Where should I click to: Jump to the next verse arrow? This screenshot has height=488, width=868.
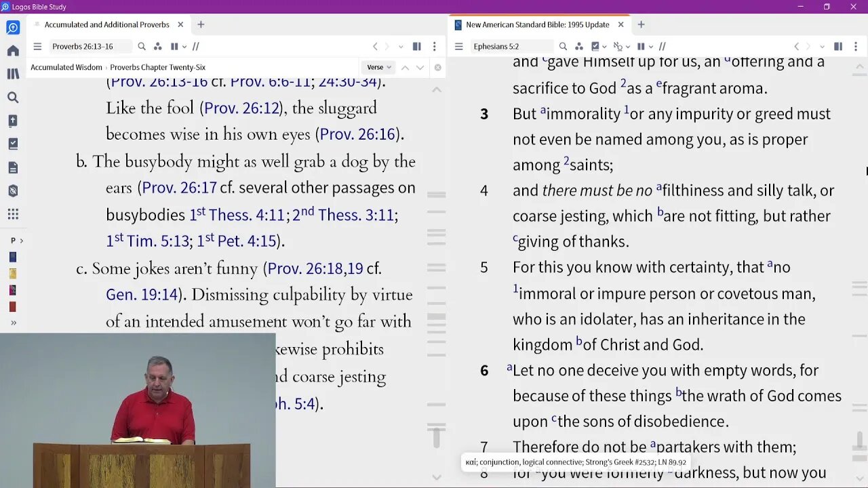[x=420, y=67]
